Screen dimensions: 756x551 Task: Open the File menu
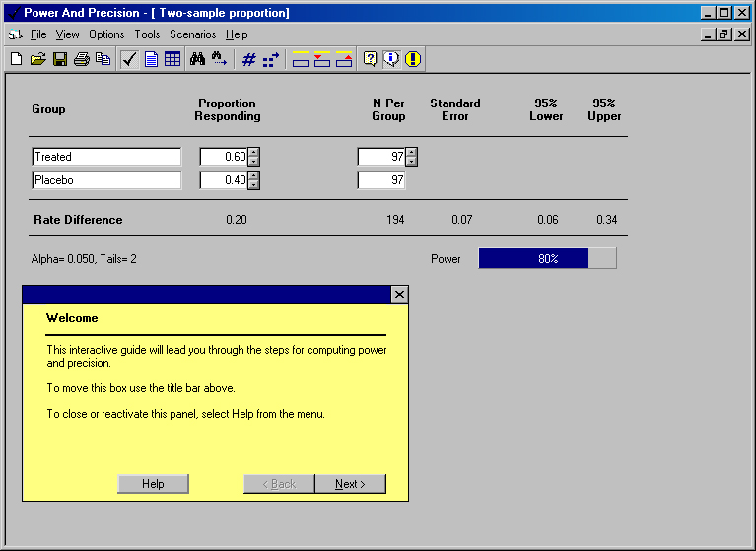click(x=38, y=34)
